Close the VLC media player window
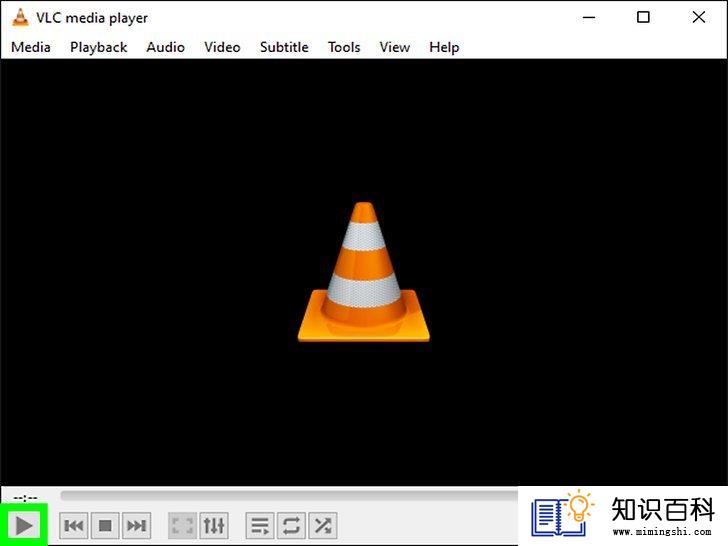 coord(698,18)
